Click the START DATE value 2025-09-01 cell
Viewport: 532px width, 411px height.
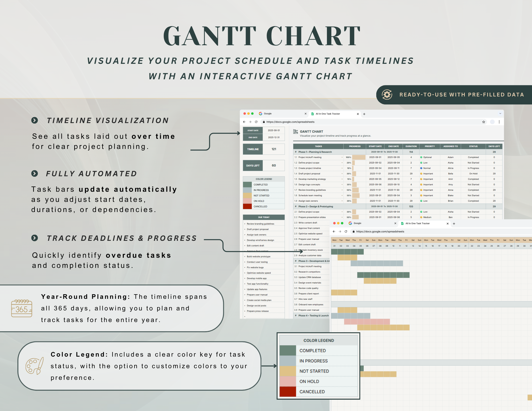tap(274, 131)
